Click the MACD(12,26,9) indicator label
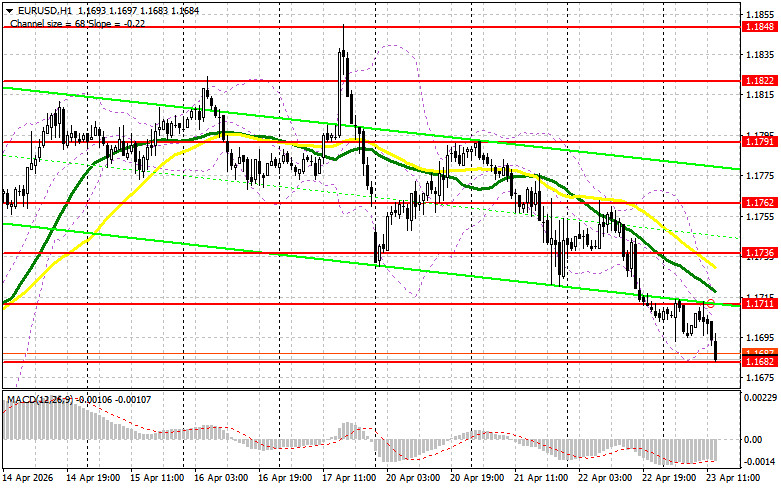The width and height of the screenshot is (781, 489). [39, 400]
